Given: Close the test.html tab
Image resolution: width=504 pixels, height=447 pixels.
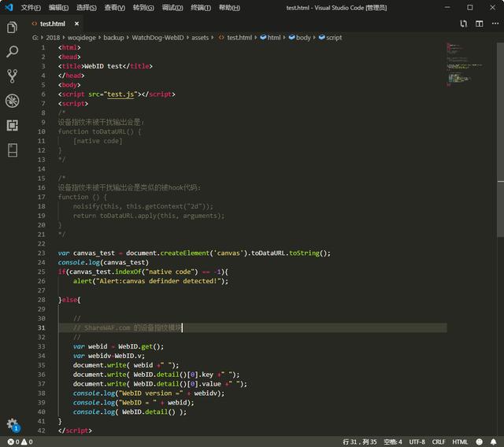Looking at the screenshot, I should (x=76, y=24).
